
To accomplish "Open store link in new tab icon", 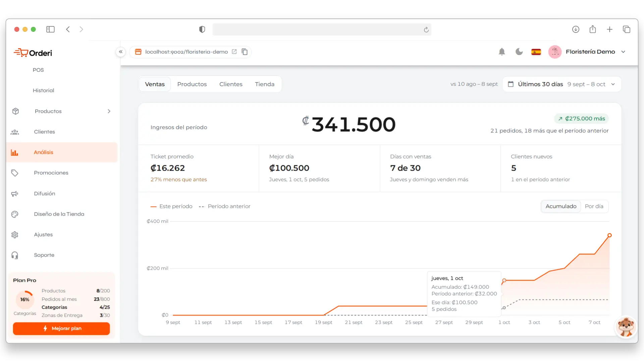I will tap(234, 52).
